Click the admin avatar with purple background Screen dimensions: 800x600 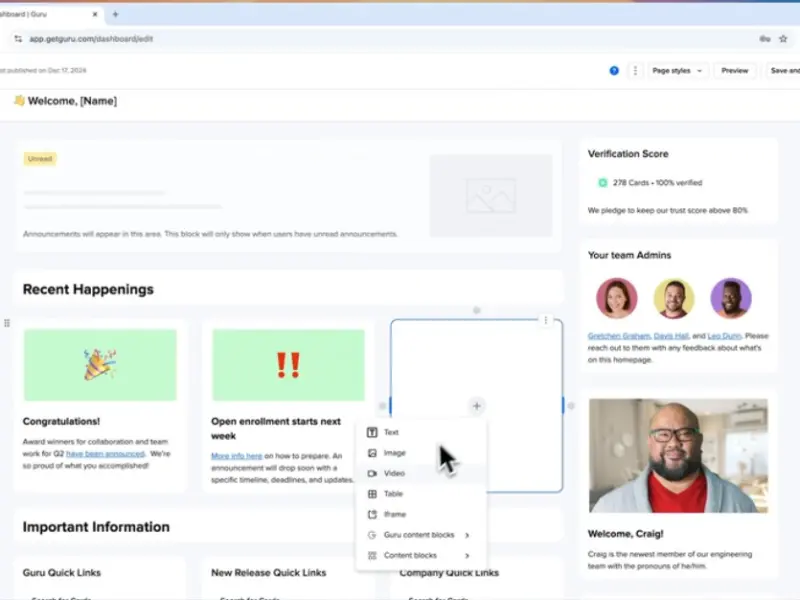(x=731, y=298)
